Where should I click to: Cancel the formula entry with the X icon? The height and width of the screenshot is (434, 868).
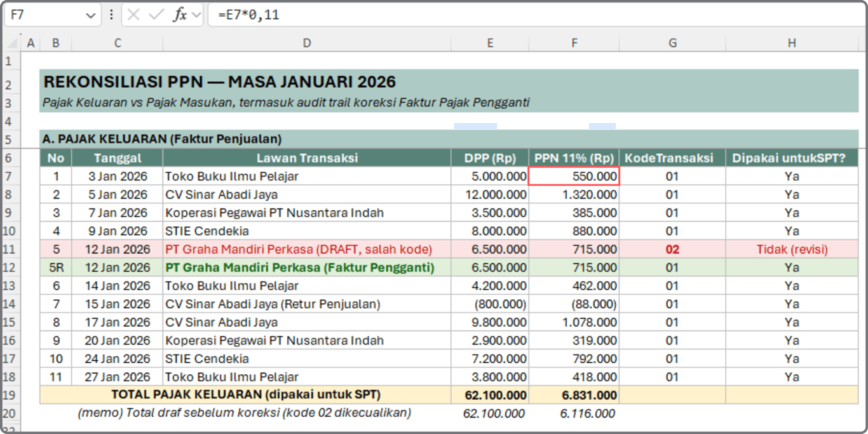point(133,15)
